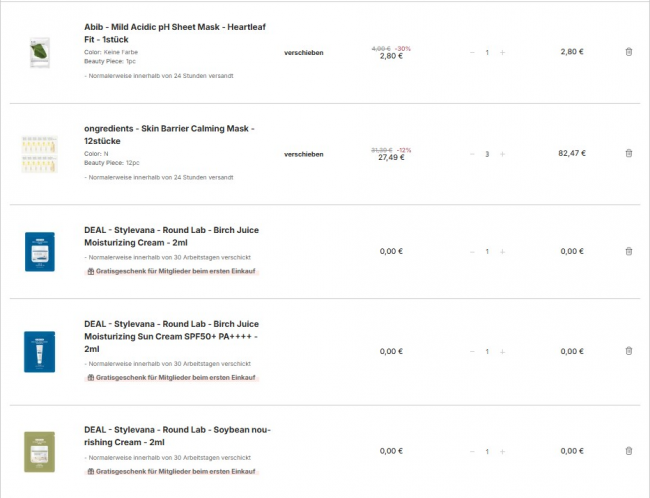Click 'verschieben' for the Abib Sheet Mask

click(304, 52)
